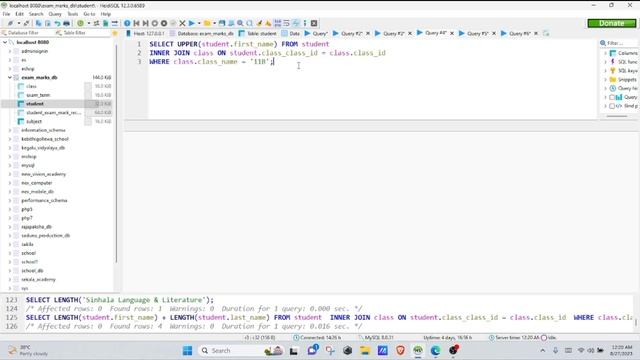Open Microsoft Edge from the taskbar
Image resolution: width=640 pixels, height=360 pixels.
435,350
